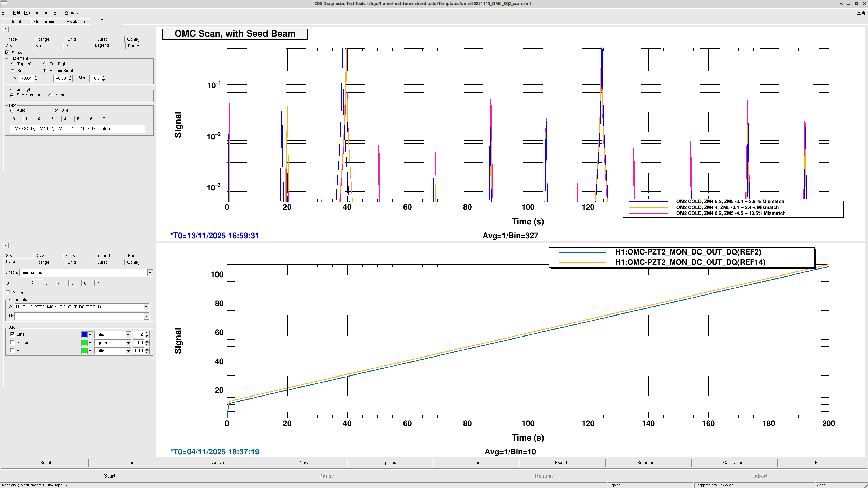Decrease legend X offset with down arrow
The width and height of the screenshot is (868, 488).
coord(36,80)
